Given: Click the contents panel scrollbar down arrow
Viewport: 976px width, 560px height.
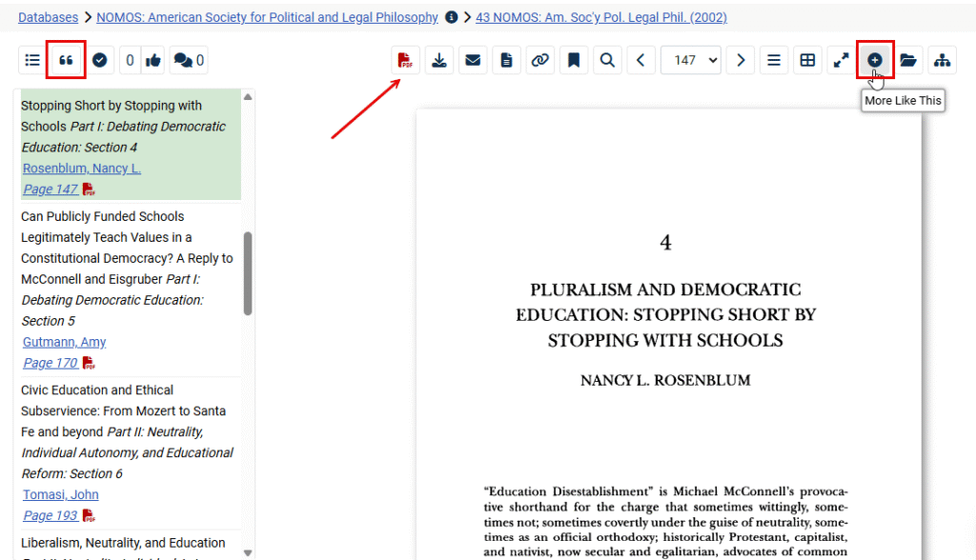Looking at the screenshot, I should click(x=248, y=552).
